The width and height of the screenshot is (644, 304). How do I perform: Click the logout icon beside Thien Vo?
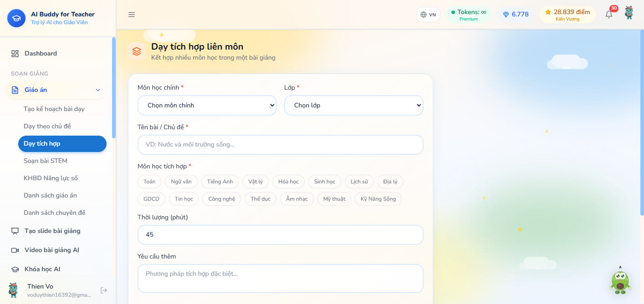coord(104,290)
